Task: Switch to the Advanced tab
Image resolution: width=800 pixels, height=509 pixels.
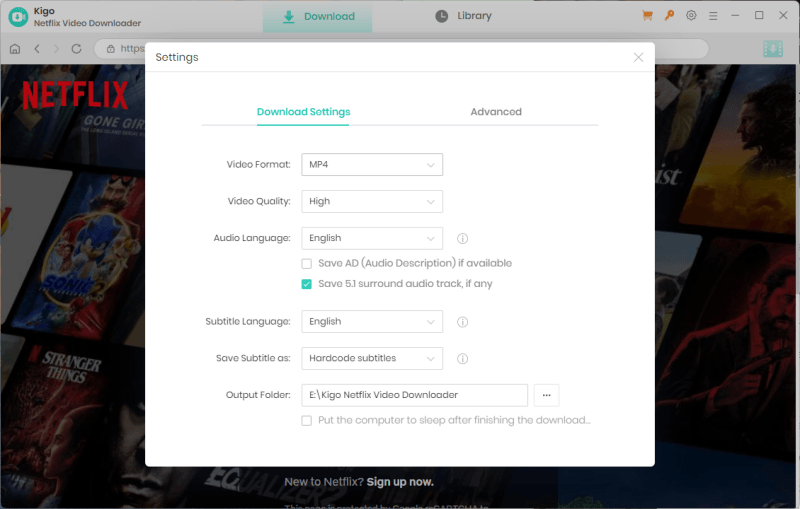Action: coord(496,112)
